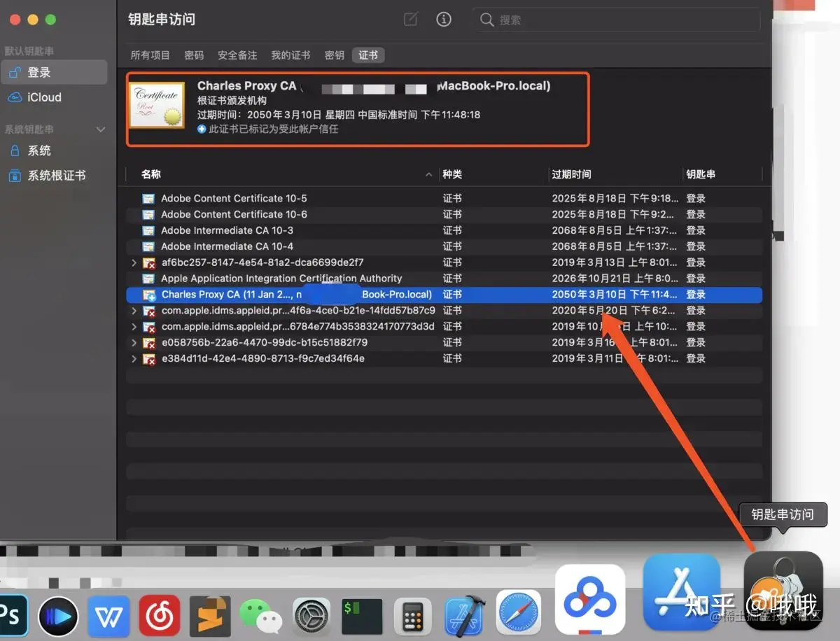
Task: Expand the com.apple.idms.appleid...4f6a row
Action: (x=134, y=311)
